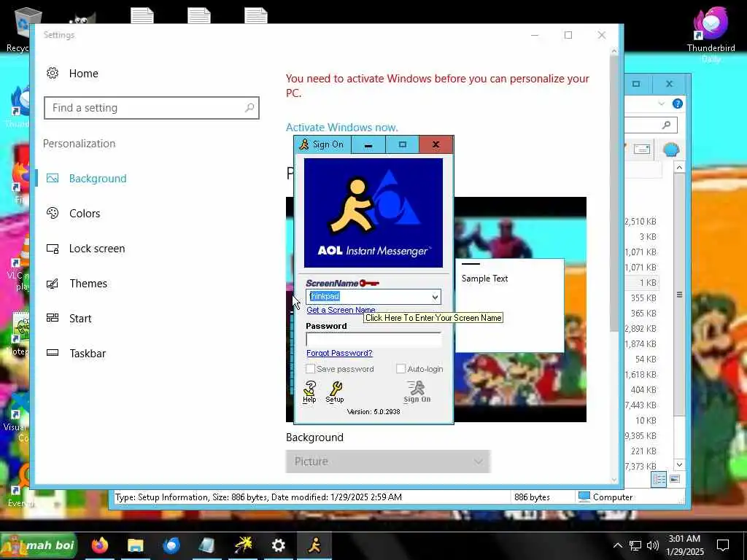Click Firefox icon on the taskbar
Screen dimensions: 747x560
pos(100,545)
